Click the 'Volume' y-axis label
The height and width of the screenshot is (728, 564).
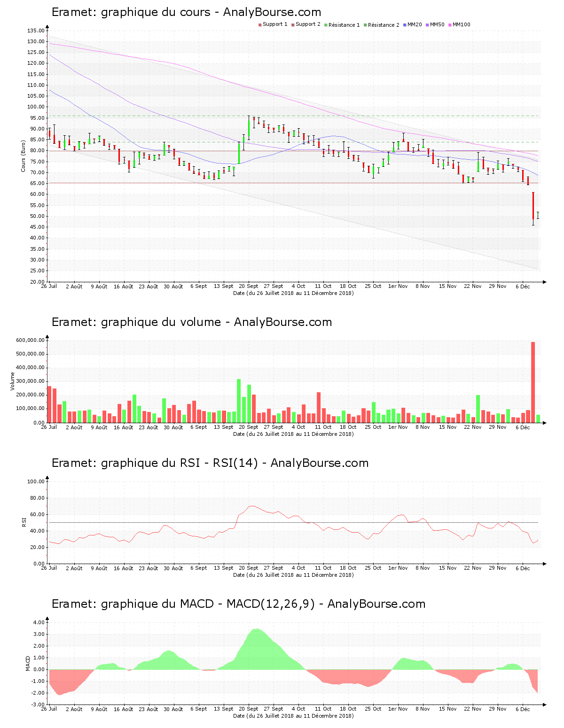(x=12, y=381)
